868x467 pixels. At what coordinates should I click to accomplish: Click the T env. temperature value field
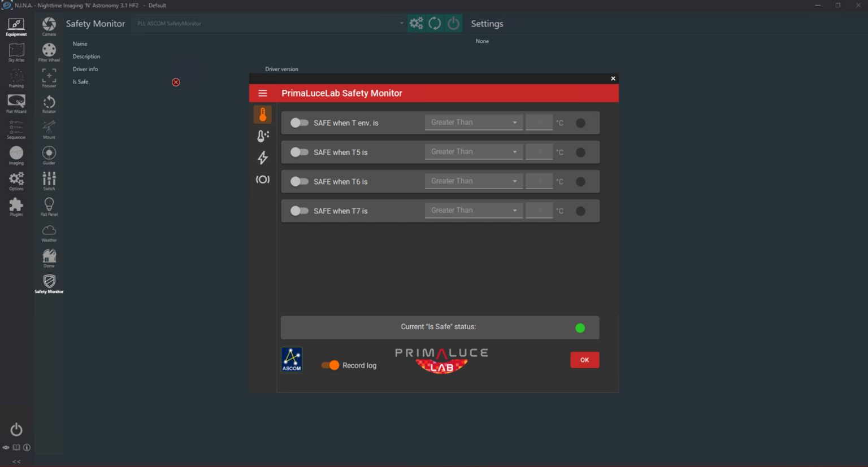coord(539,123)
